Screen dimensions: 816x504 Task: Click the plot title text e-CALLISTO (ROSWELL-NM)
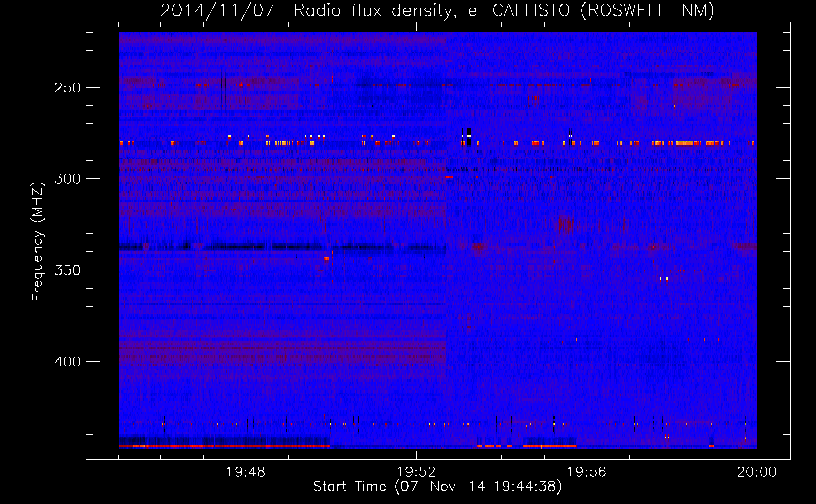coord(591,11)
